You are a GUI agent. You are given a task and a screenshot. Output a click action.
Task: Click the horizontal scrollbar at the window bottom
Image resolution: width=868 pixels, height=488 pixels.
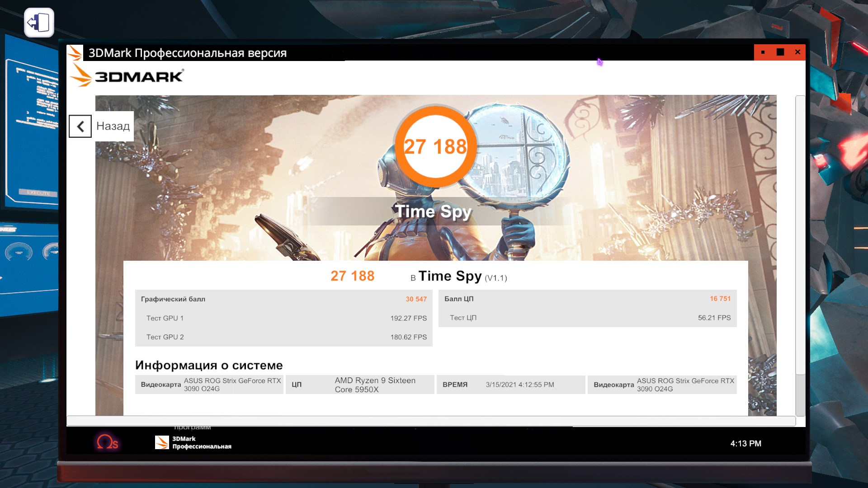pyautogui.click(x=431, y=421)
